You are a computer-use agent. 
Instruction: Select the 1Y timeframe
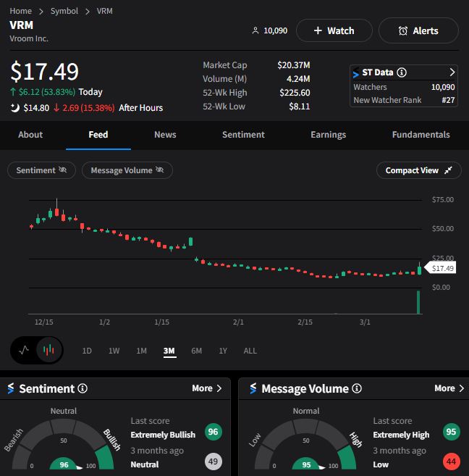point(223,351)
